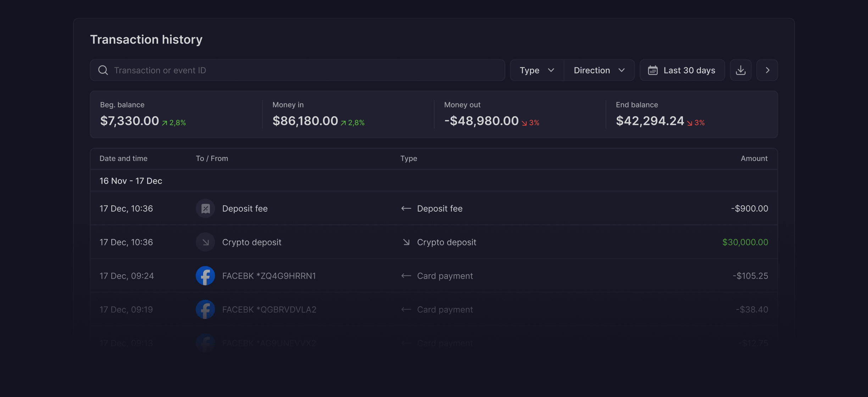Open the Crypto deposit $30,000.00 transaction
This screenshot has height=397, width=868.
[434, 242]
